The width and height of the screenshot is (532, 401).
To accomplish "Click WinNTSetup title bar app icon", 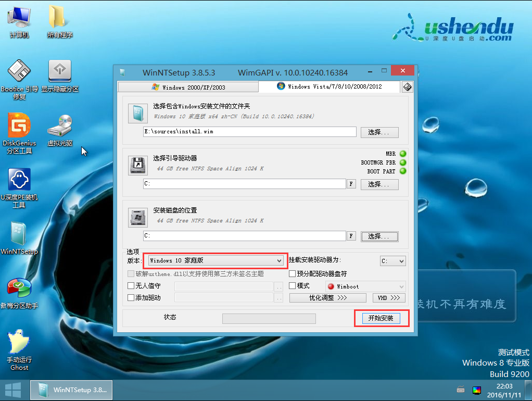I will coord(122,72).
